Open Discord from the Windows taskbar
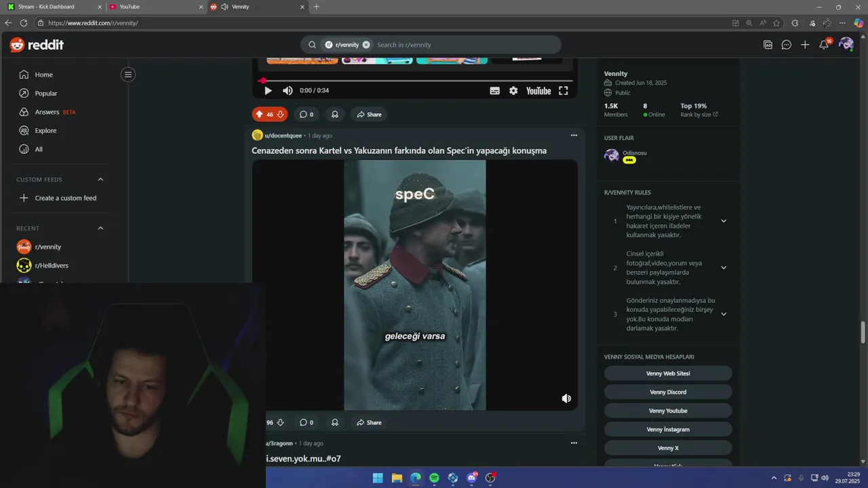 [471, 478]
